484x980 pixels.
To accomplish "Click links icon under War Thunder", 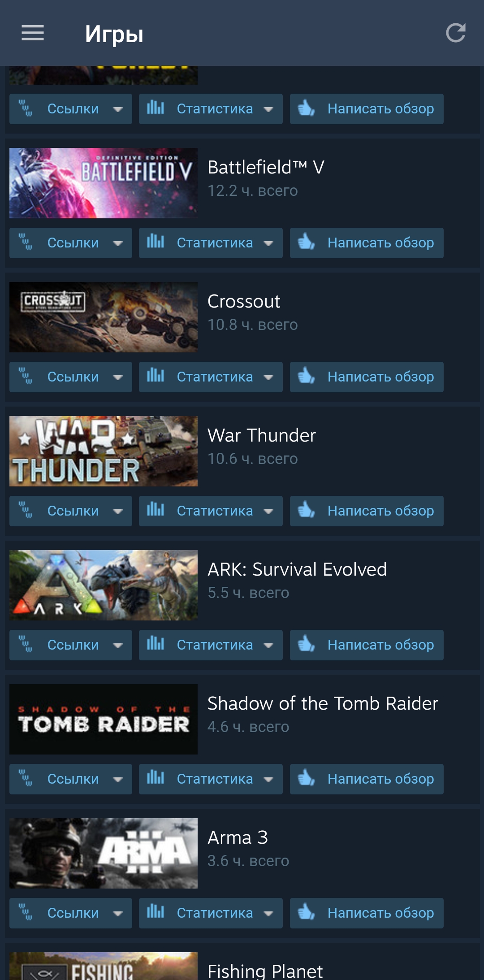I will 26,510.
